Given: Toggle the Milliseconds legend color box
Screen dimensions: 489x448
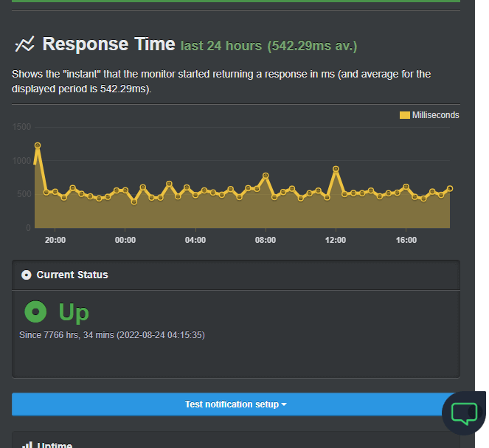Looking at the screenshot, I should point(404,115).
